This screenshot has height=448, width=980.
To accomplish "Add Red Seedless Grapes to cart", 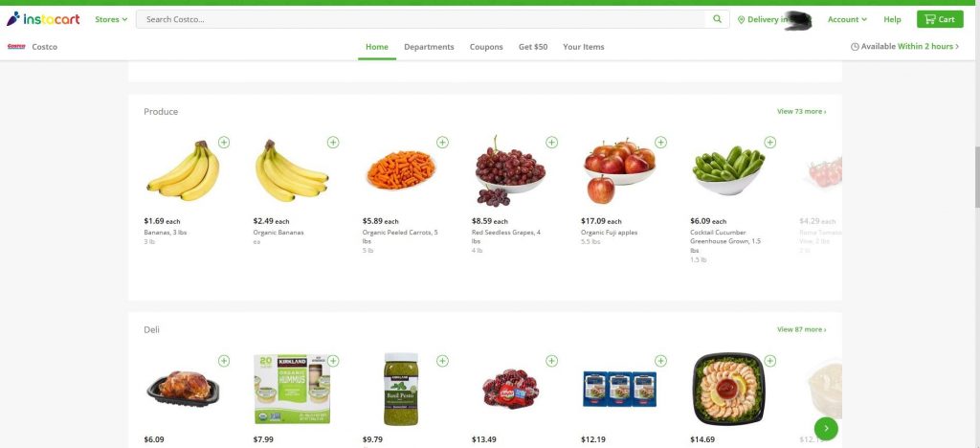I will tap(552, 143).
